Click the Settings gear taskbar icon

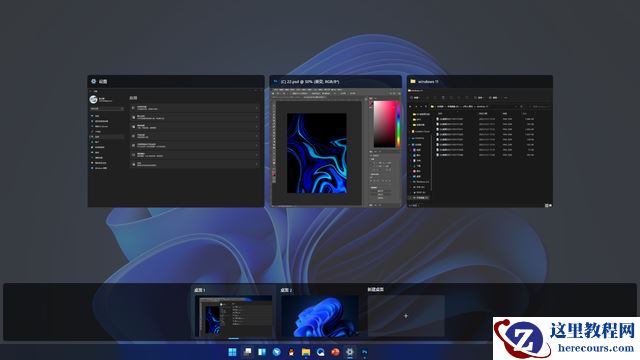[x=350, y=352]
